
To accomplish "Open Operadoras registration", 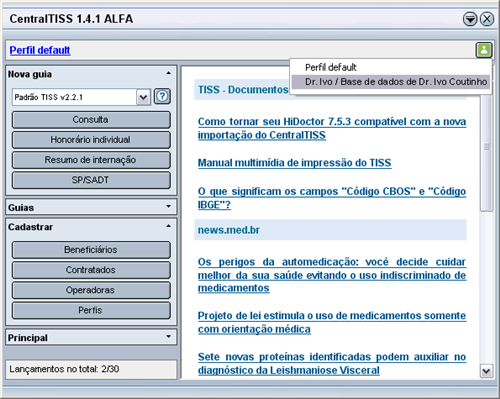I will coord(91,290).
